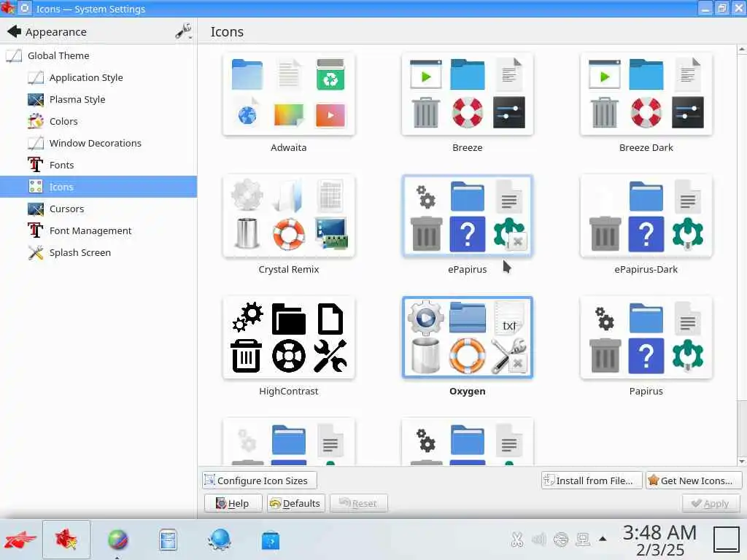Click the scrollbar's top arrow
The width and height of the screenshot is (747, 560).
(x=742, y=49)
